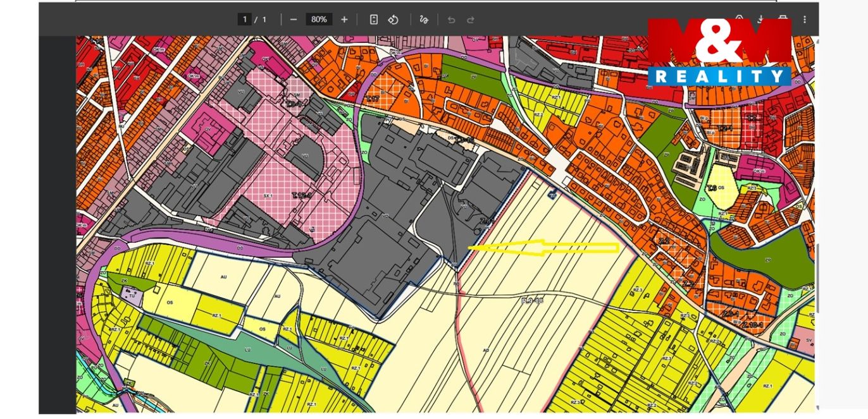This screenshot has height=419, width=868.
Task: Rotate the PDF counterclockwise
Action: [x=393, y=20]
